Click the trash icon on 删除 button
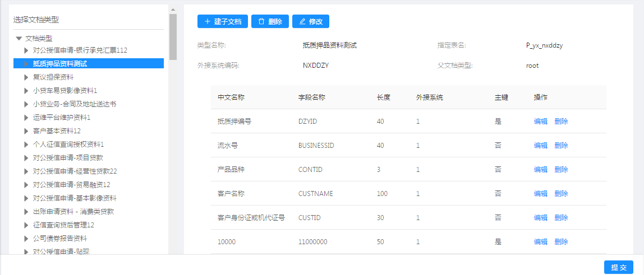The width and height of the screenshot is (644, 275). 261,22
